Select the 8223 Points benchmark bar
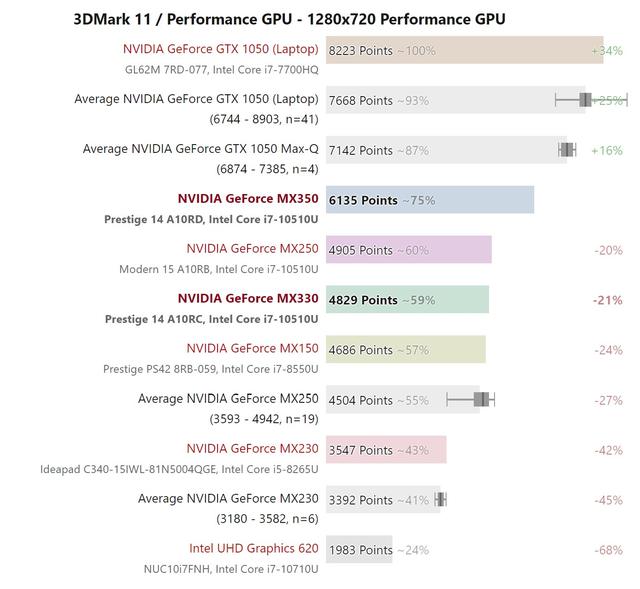Screen dimensions: 640x589 click(464, 50)
